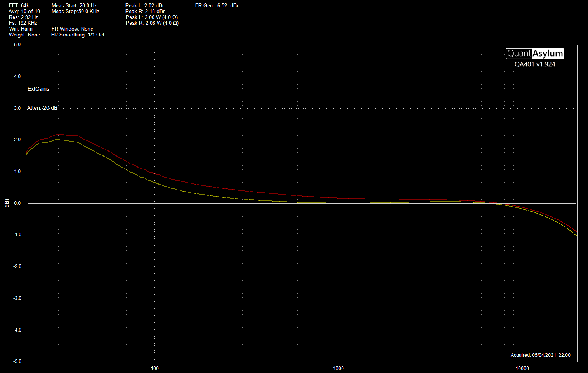Click the -3.0 Y-axis label
Viewport: 588px width, 373px height.
pos(17,299)
